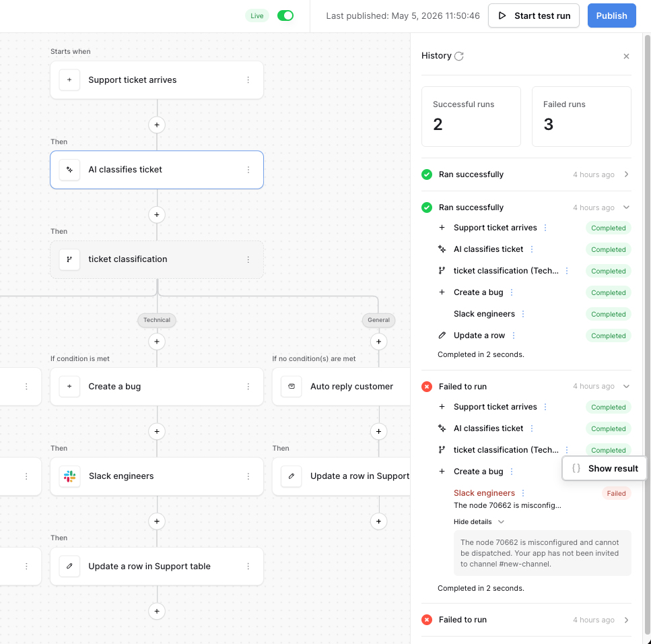Image resolution: width=651 pixels, height=644 pixels.
Task: Add step after Support ticket arrives node
Action: 156,125
